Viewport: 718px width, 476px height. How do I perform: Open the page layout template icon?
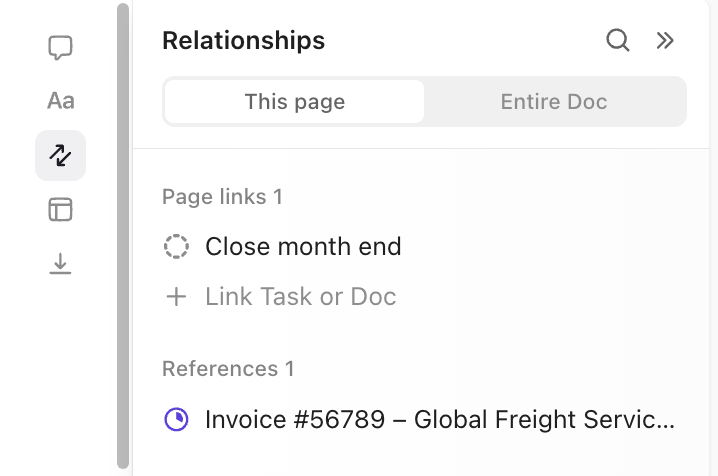tap(60, 209)
